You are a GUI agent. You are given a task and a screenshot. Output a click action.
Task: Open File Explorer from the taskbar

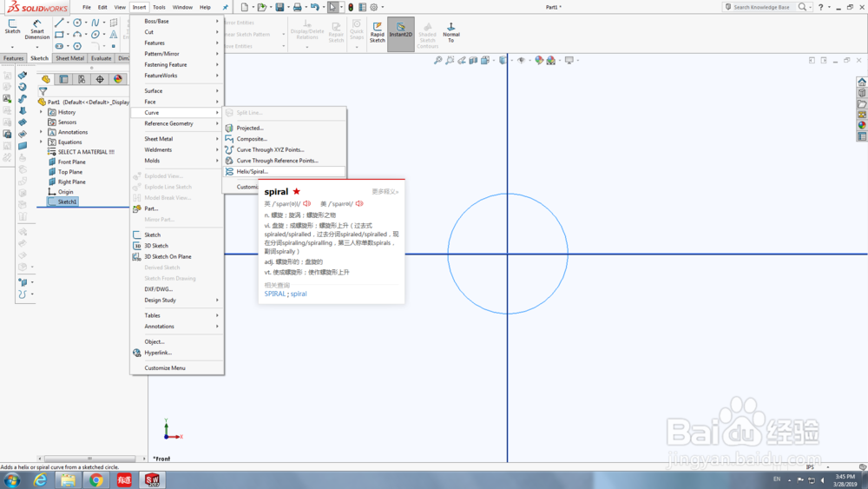[68, 480]
